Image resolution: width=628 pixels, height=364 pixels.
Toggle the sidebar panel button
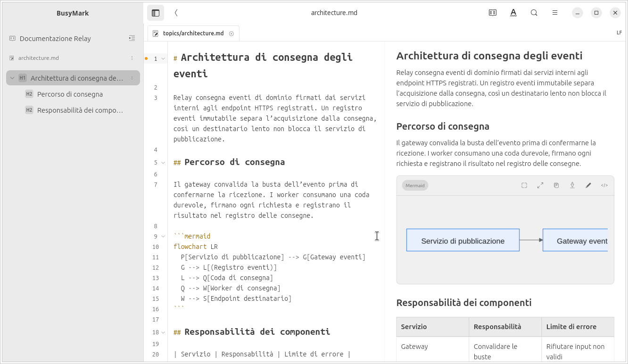[156, 13]
